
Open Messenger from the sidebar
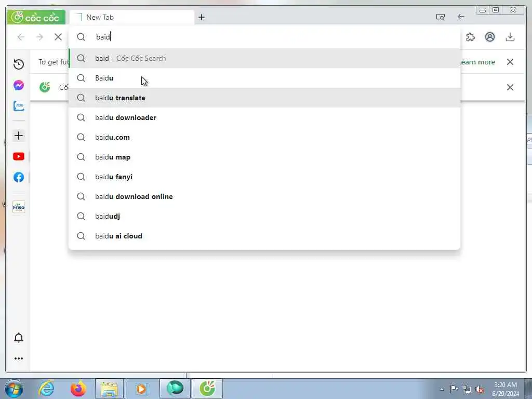pos(19,85)
